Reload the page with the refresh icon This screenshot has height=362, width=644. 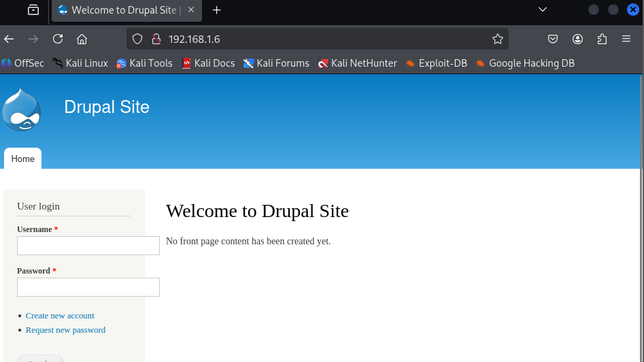pos(58,39)
